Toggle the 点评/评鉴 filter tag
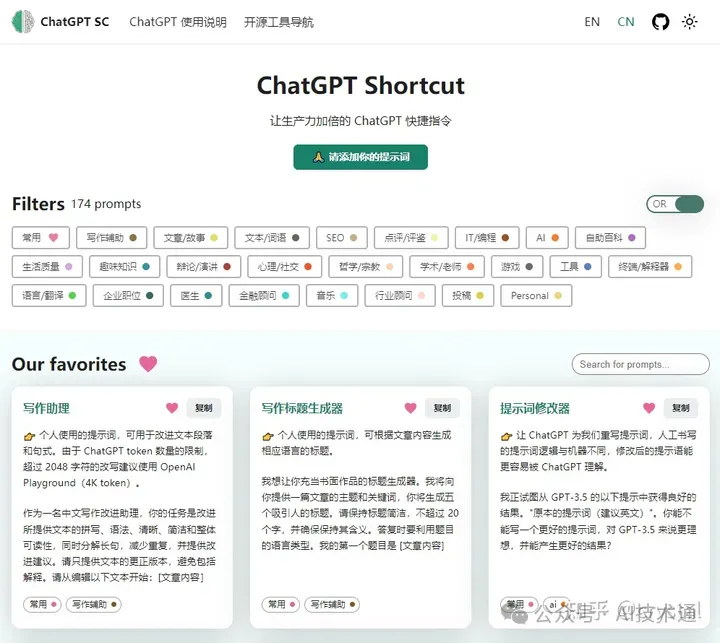Image resolution: width=720 pixels, height=643 pixels. 411,237
